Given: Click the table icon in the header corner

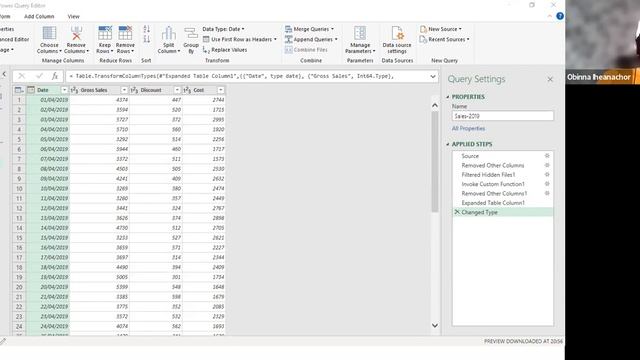Looking at the screenshot, I should [19, 90].
